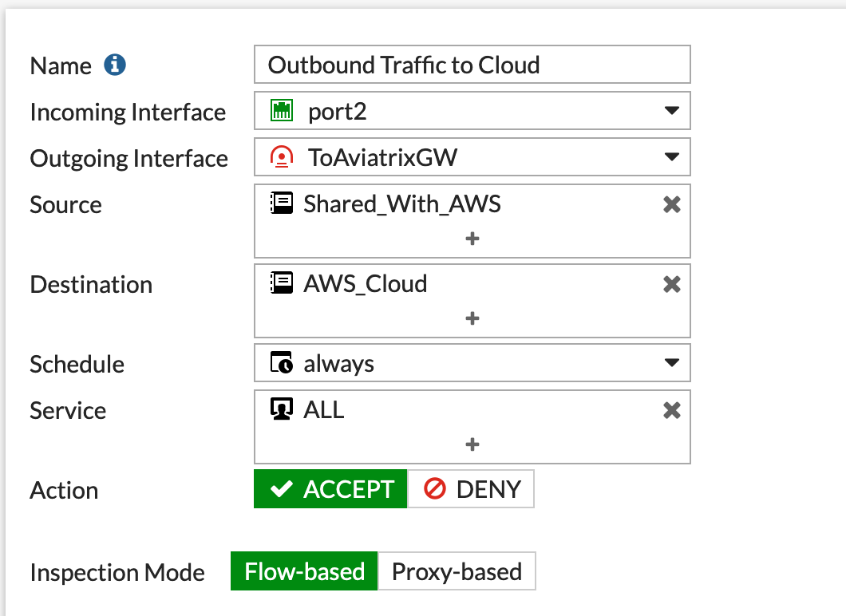Click the port2 interface icon
Viewport: 846px width, 616px height.
281,111
